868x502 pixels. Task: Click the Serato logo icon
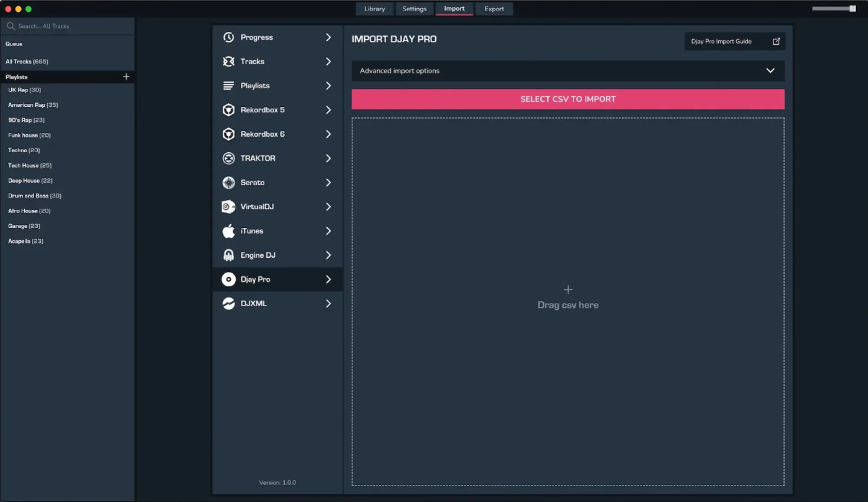click(x=229, y=183)
